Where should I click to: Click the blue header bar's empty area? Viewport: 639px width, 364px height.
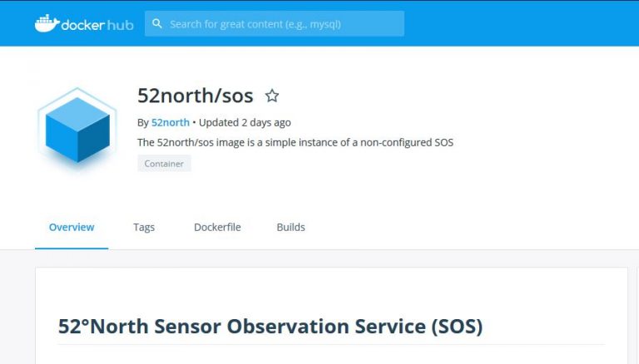click(516, 23)
